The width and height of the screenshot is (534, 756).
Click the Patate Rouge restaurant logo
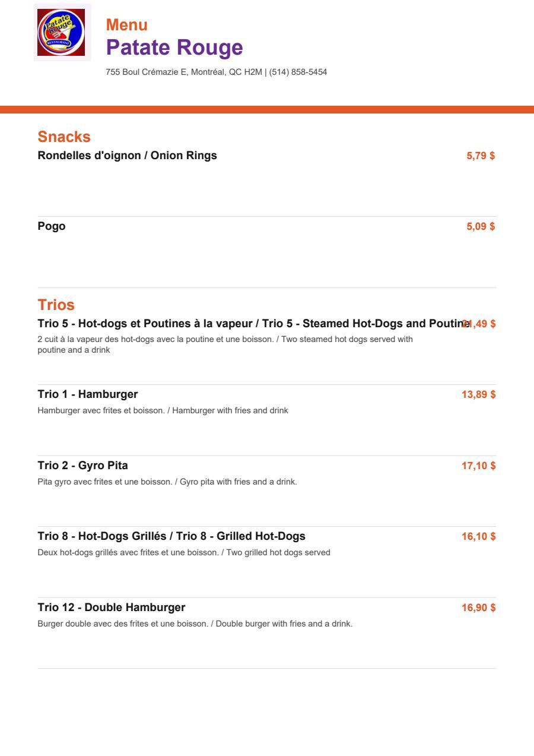point(62,32)
